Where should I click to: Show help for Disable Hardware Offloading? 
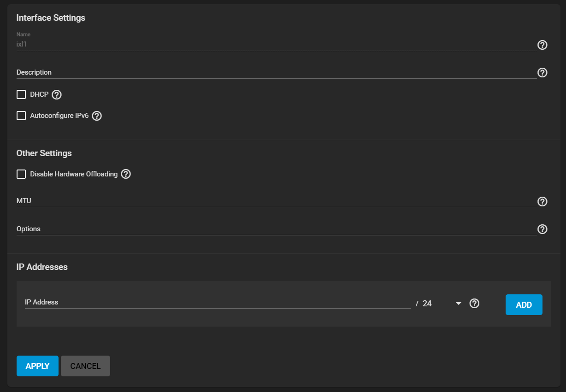tap(126, 174)
